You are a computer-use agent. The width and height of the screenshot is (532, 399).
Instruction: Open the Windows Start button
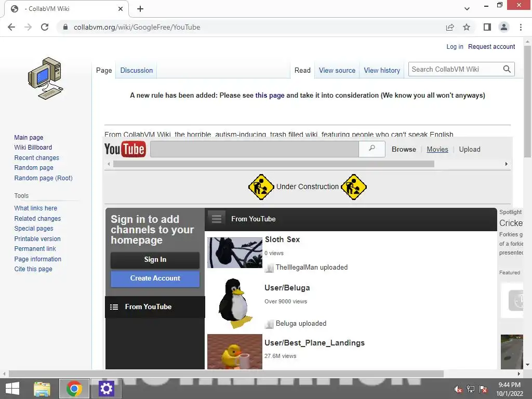pos(12,389)
